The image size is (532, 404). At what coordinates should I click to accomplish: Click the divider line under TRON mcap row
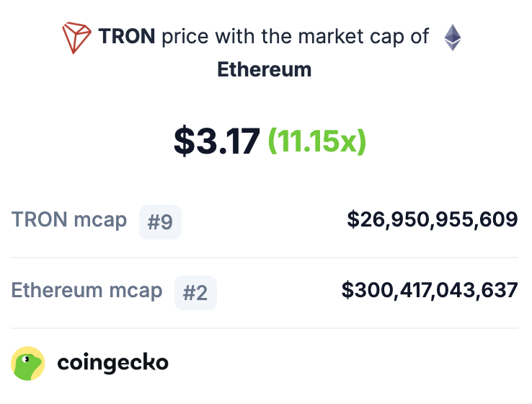265,258
